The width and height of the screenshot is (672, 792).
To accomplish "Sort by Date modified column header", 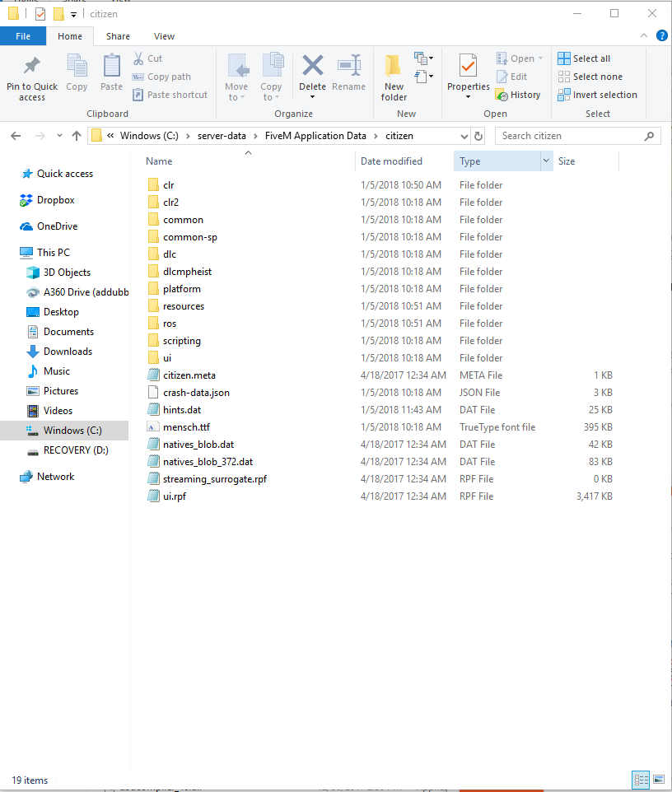I will (x=391, y=161).
